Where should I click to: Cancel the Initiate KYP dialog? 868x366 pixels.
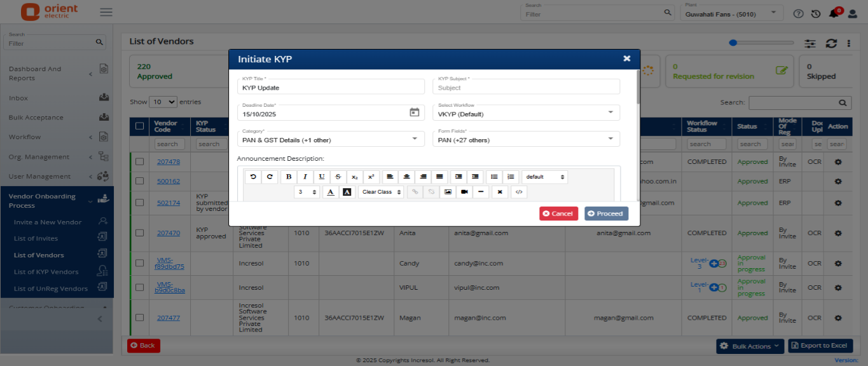(558, 213)
